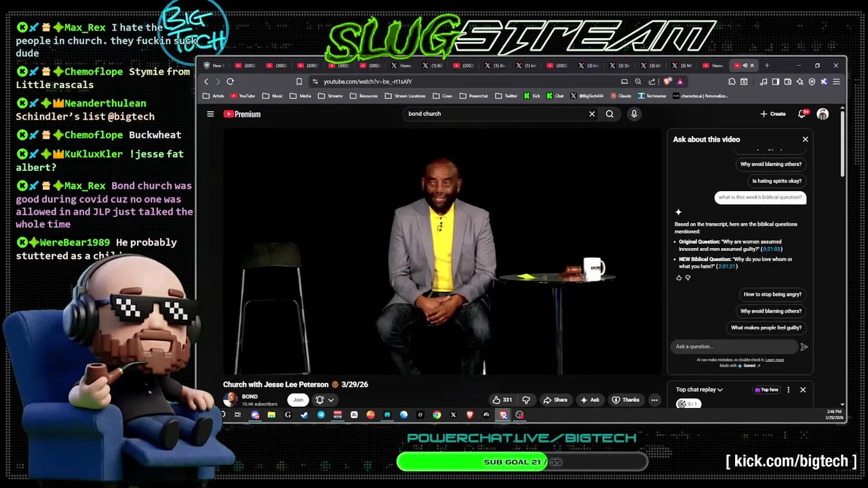Select 'How to stop being angry?' suggestion
868x488 pixels.
click(772, 294)
